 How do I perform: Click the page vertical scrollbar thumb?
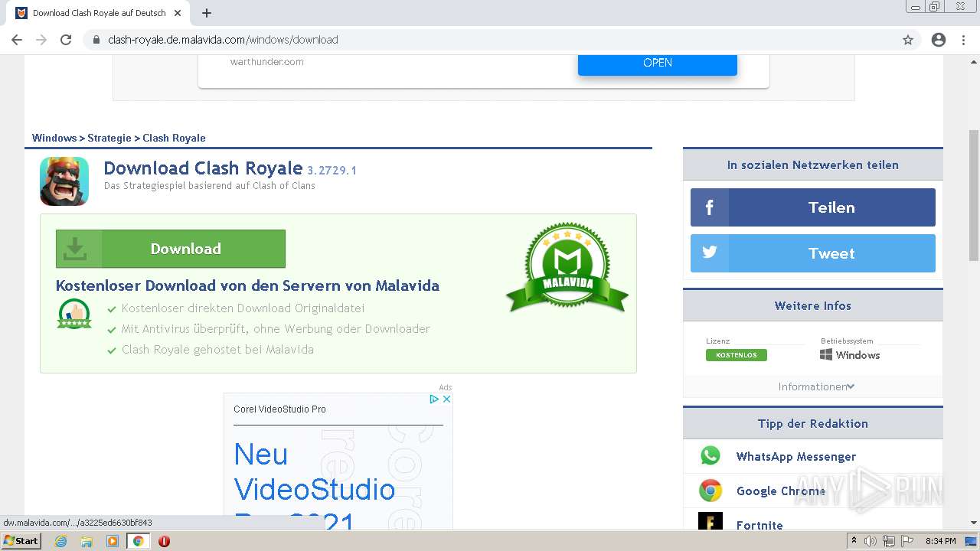(974, 195)
